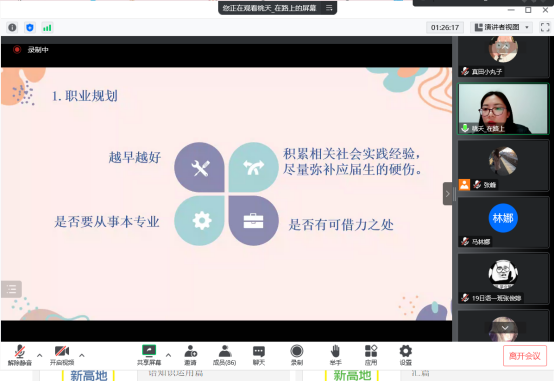
Task: Open the invite participants icon
Action: click(x=190, y=355)
